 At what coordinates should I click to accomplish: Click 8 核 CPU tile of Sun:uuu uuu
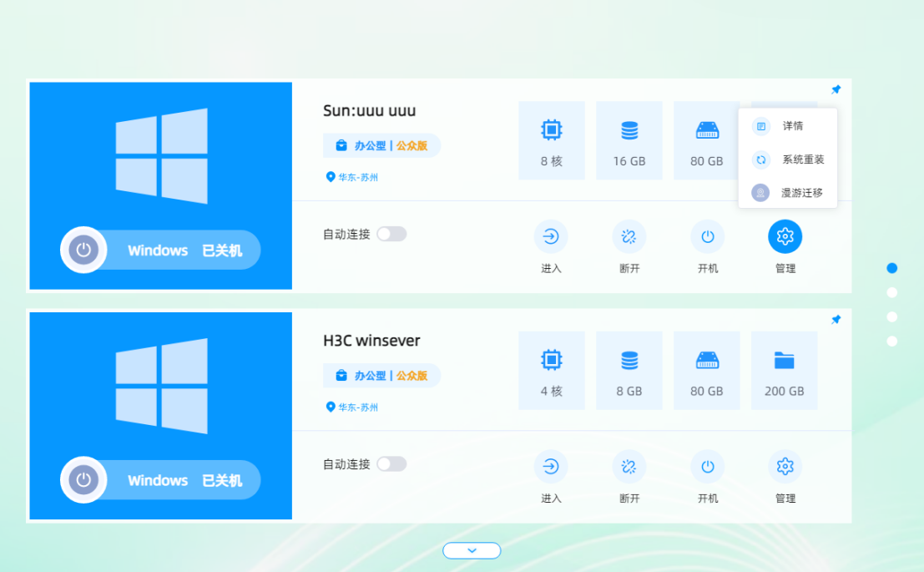552,140
